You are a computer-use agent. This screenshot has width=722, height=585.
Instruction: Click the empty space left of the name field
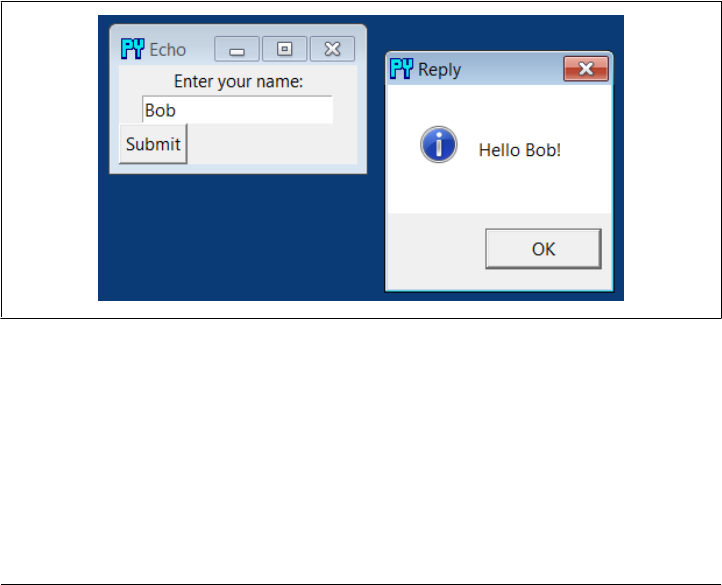130,110
